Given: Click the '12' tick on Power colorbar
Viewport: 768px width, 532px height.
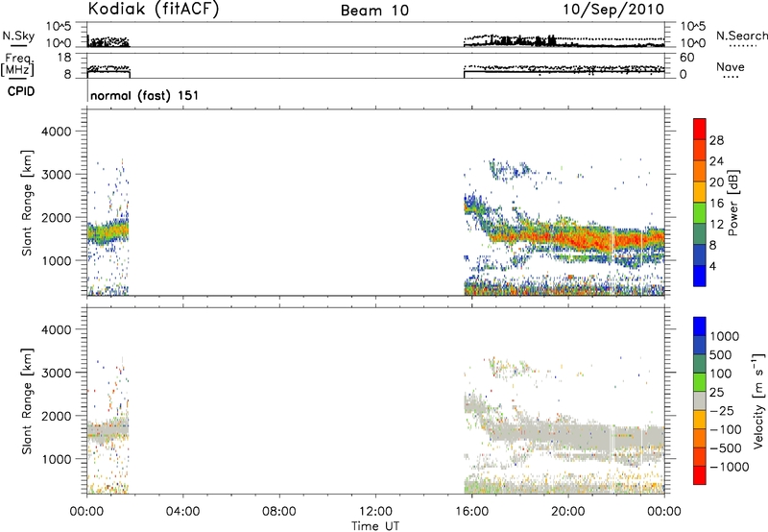Looking at the screenshot, I should (716, 225).
